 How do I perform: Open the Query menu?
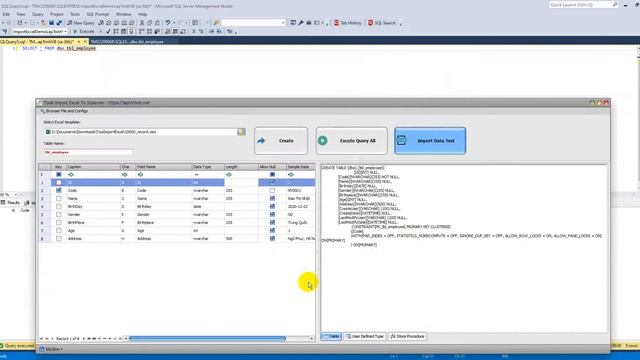(38, 14)
